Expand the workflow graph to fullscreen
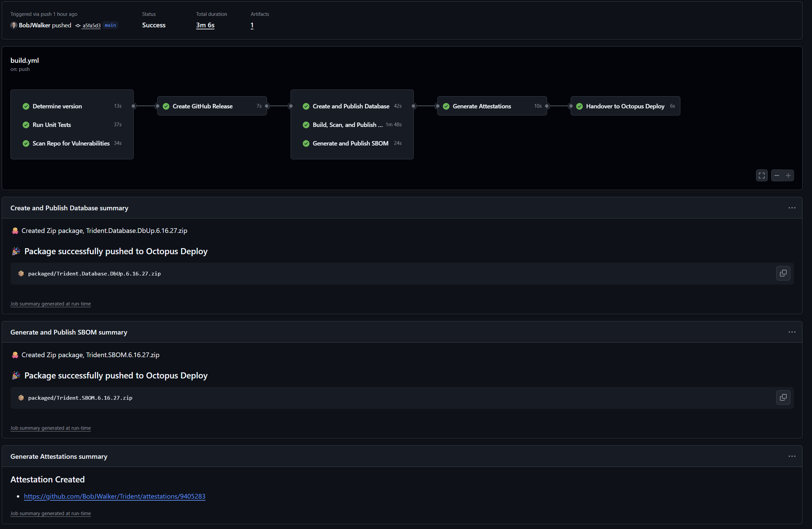812x529 pixels. pos(761,175)
